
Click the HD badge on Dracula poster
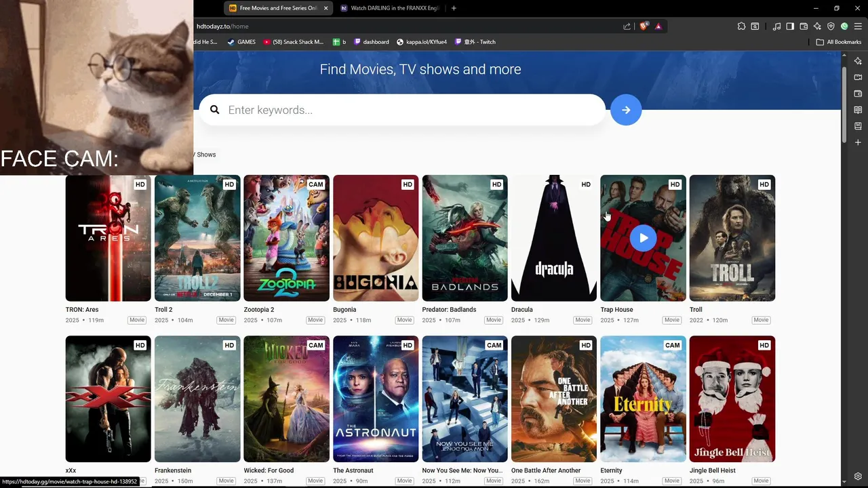click(x=586, y=184)
